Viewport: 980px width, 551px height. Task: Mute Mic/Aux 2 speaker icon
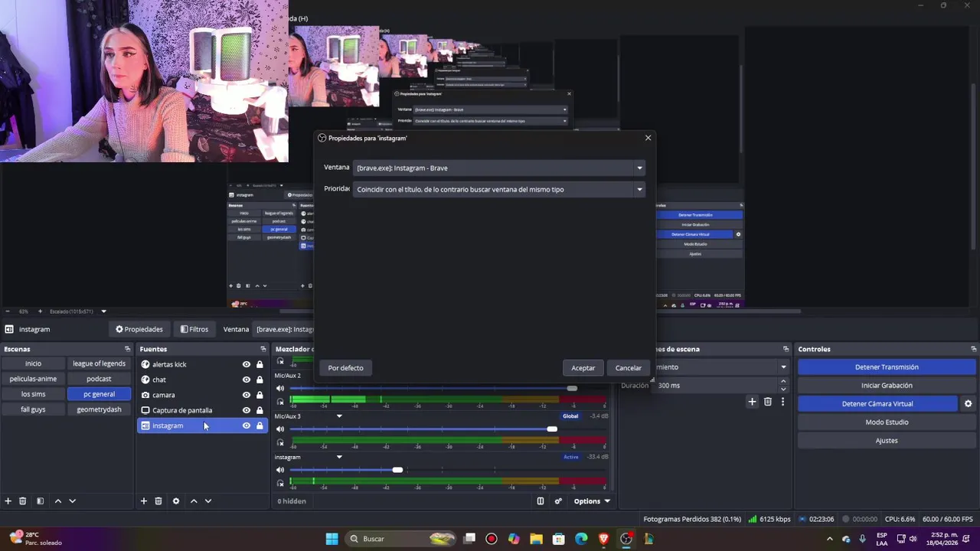click(280, 388)
